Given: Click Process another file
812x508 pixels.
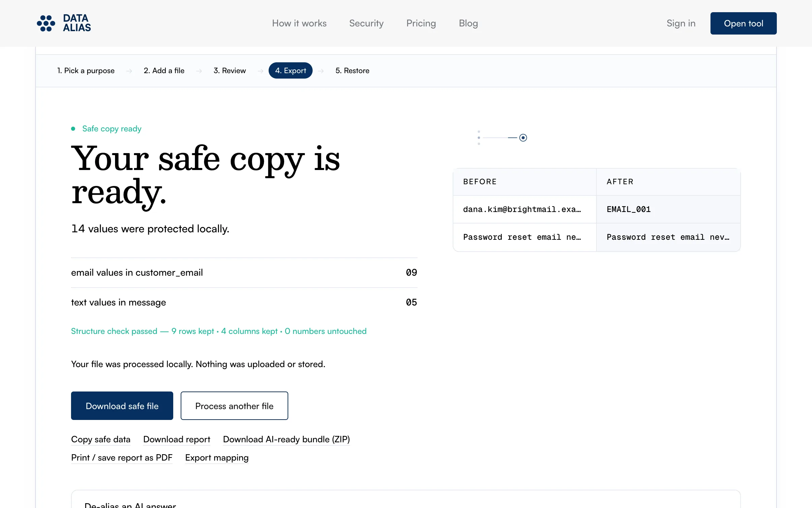Looking at the screenshot, I should coord(234,406).
